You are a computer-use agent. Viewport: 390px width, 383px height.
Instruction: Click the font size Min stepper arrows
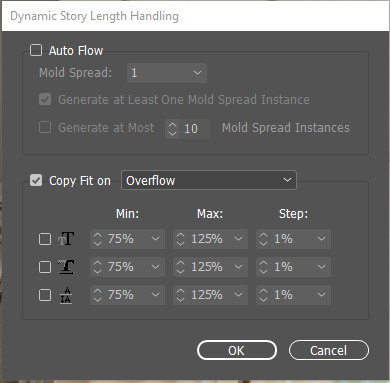(97, 239)
